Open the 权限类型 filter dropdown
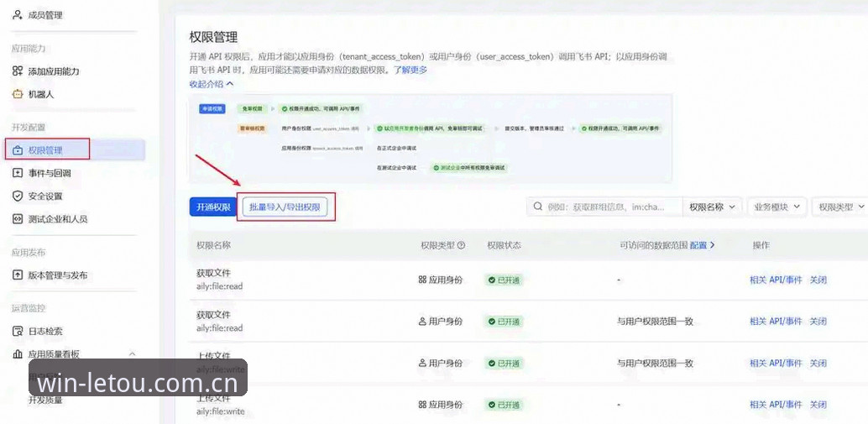 click(840, 207)
